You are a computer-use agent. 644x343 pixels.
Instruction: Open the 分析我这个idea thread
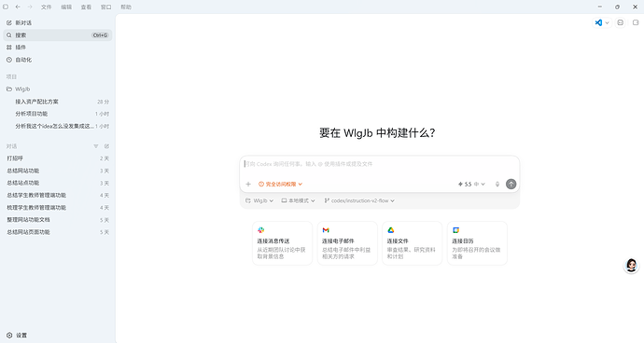coord(58,127)
